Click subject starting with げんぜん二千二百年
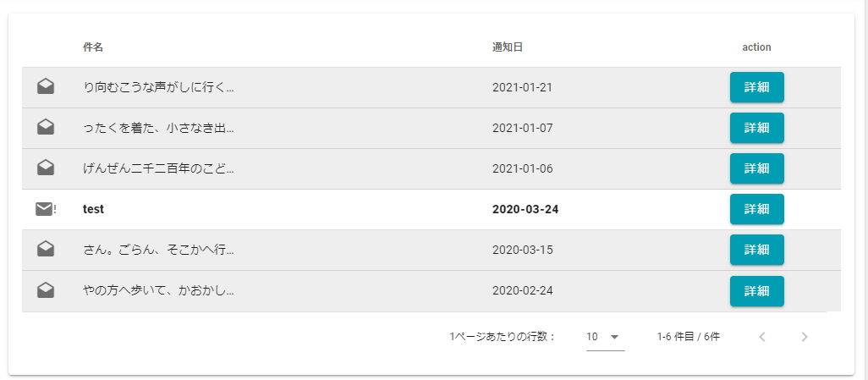Viewport: 868px width, 380px height. click(158, 168)
